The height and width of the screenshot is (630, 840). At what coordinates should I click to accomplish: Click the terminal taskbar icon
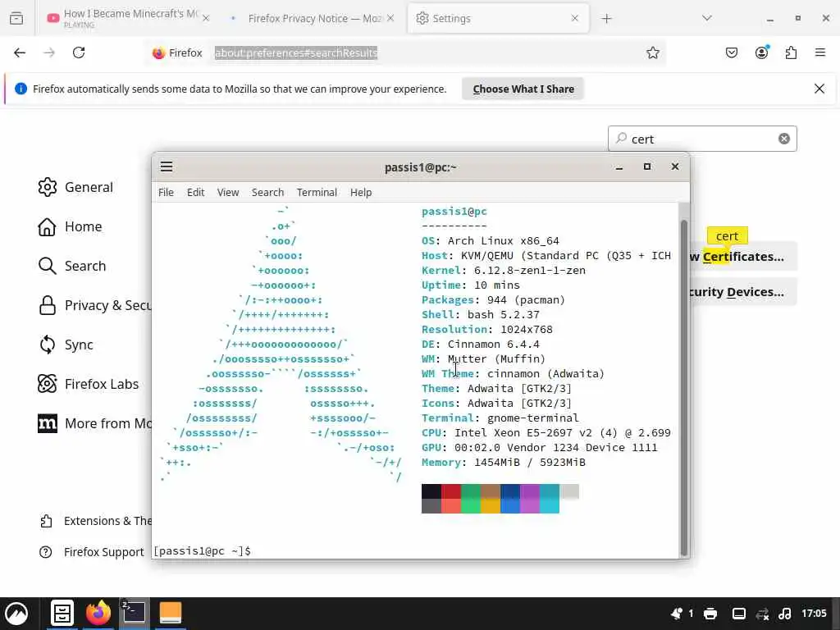pos(134,614)
